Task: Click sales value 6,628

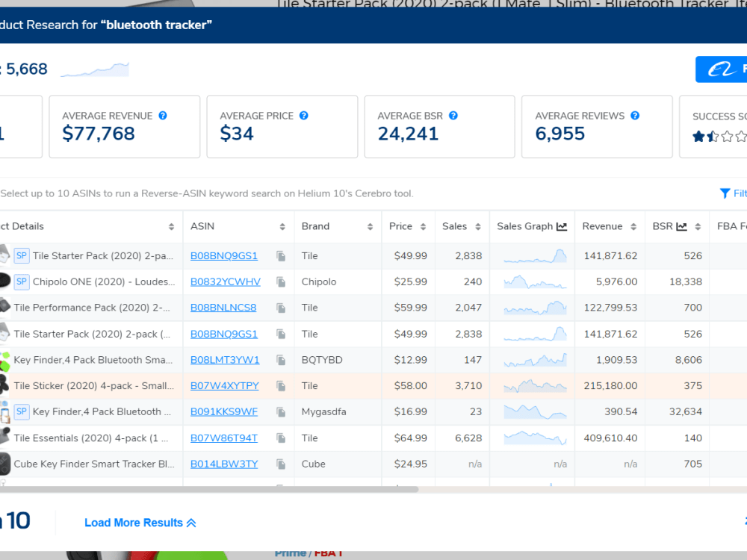Action: point(468,438)
